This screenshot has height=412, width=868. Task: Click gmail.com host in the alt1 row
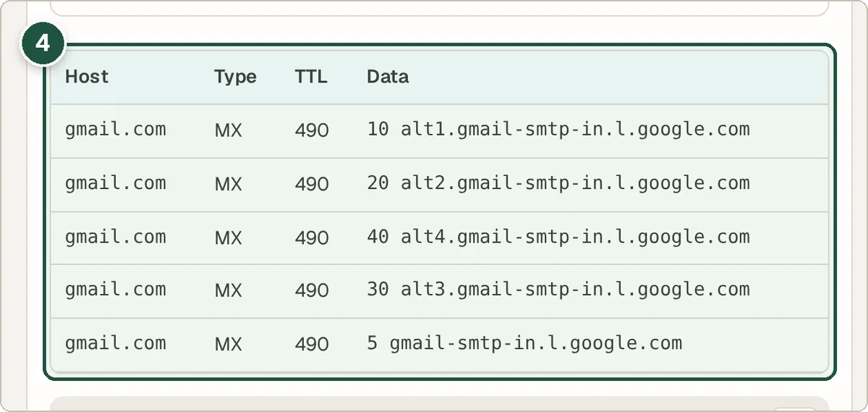pyautogui.click(x=116, y=130)
